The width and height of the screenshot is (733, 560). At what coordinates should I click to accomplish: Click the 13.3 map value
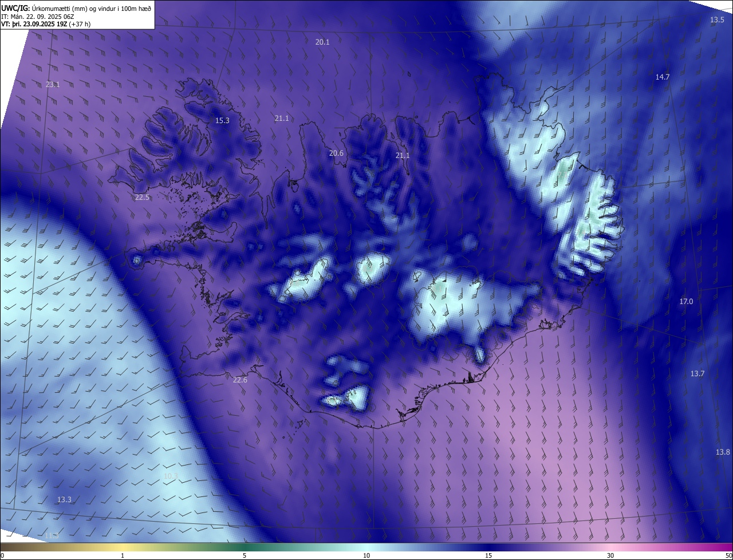[x=64, y=499]
